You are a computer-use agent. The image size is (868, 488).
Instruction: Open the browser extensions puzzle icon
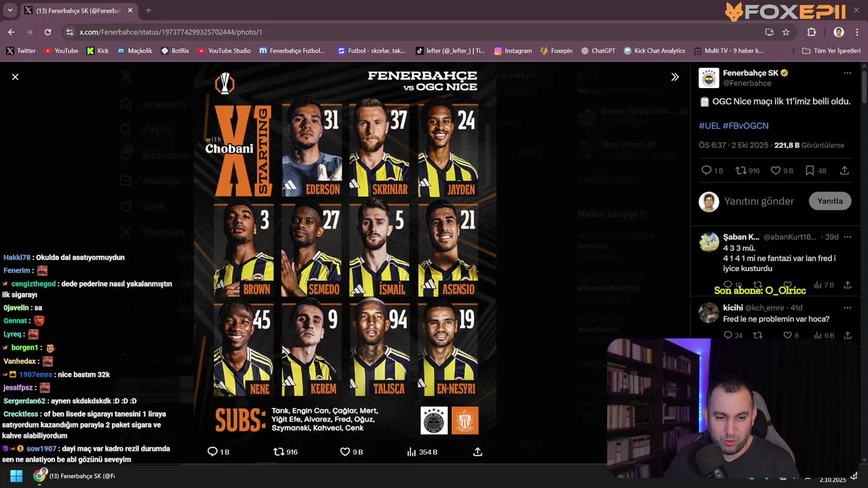click(x=812, y=32)
